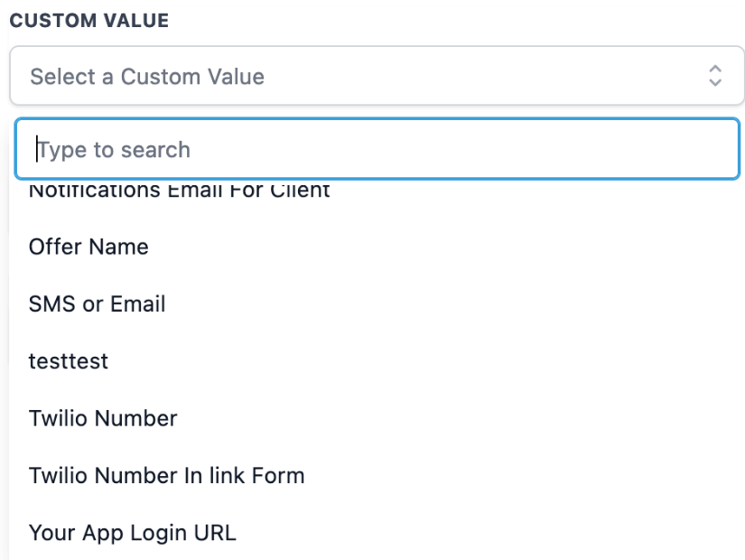The width and height of the screenshot is (745, 560).
Task: Pick the testtest custom value
Action: [x=69, y=361]
